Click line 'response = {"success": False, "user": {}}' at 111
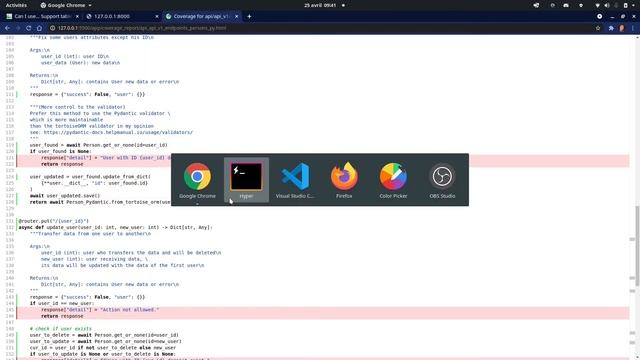The width and height of the screenshot is (640, 360). tap(87, 94)
